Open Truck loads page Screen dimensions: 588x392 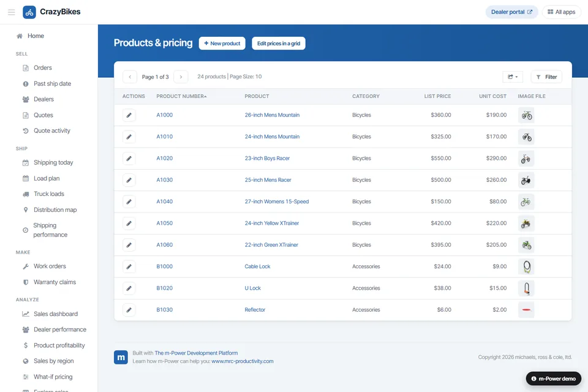tap(43, 194)
